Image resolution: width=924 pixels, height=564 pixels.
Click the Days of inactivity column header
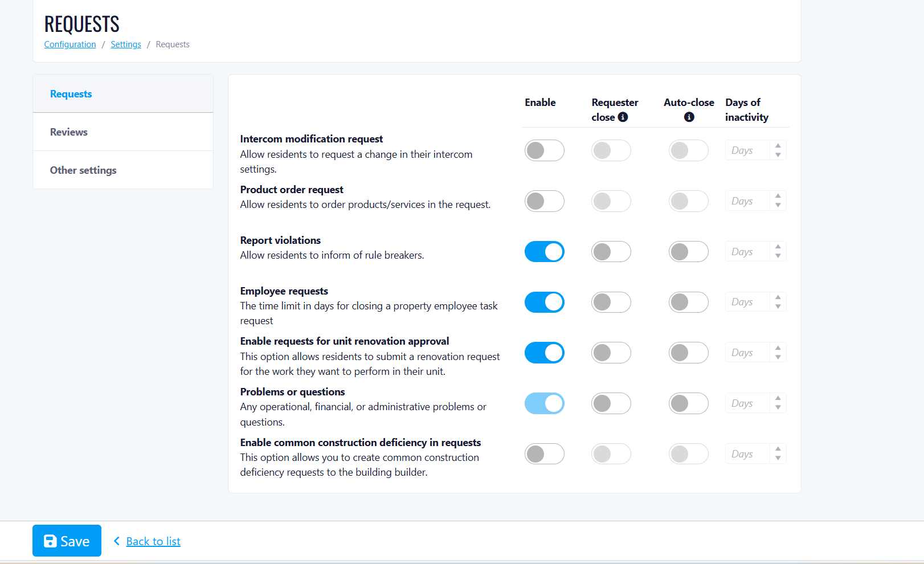click(747, 110)
